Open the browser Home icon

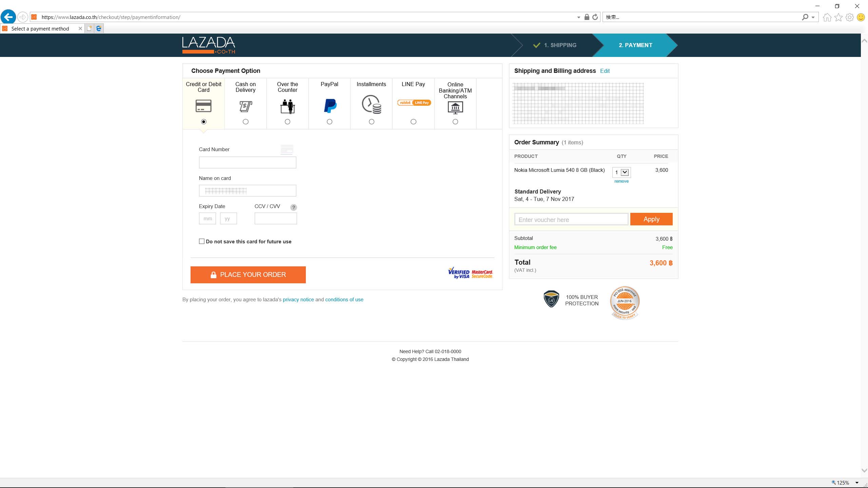coord(827,17)
